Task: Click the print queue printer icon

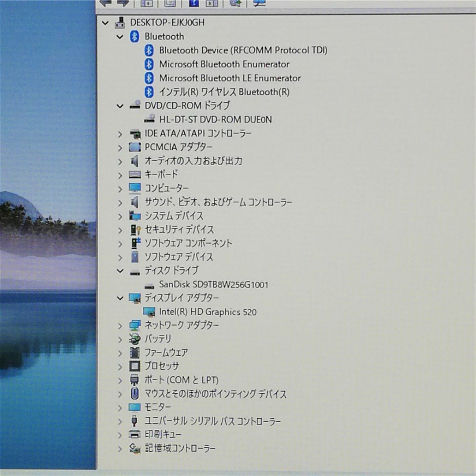Action: [x=134, y=435]
